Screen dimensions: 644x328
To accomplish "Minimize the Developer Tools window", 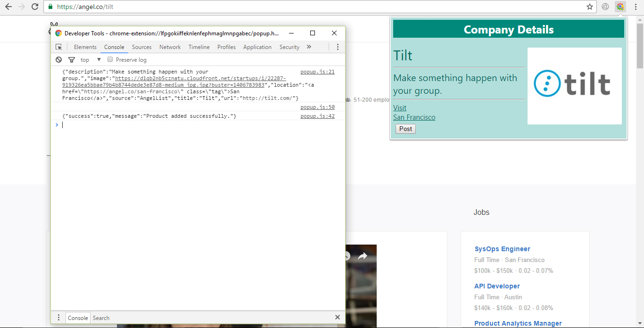I will 291,33.
